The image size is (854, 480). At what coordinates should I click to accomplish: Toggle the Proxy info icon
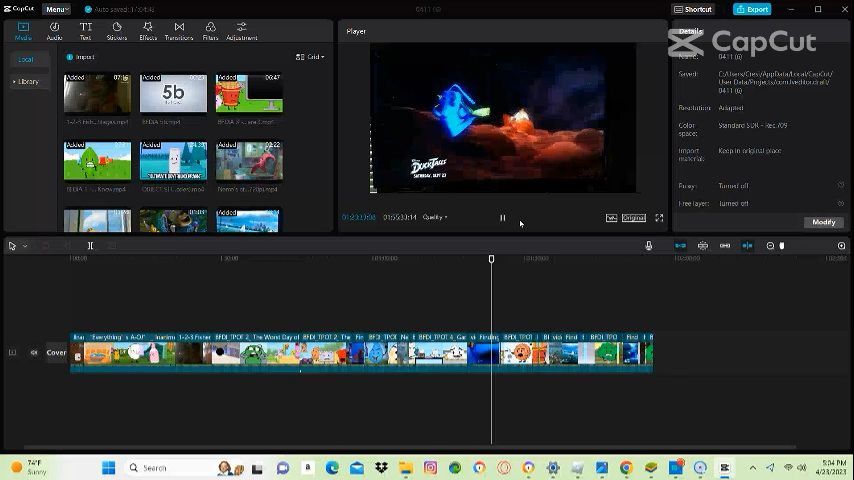pyautogui.click(x=840, y=186)
